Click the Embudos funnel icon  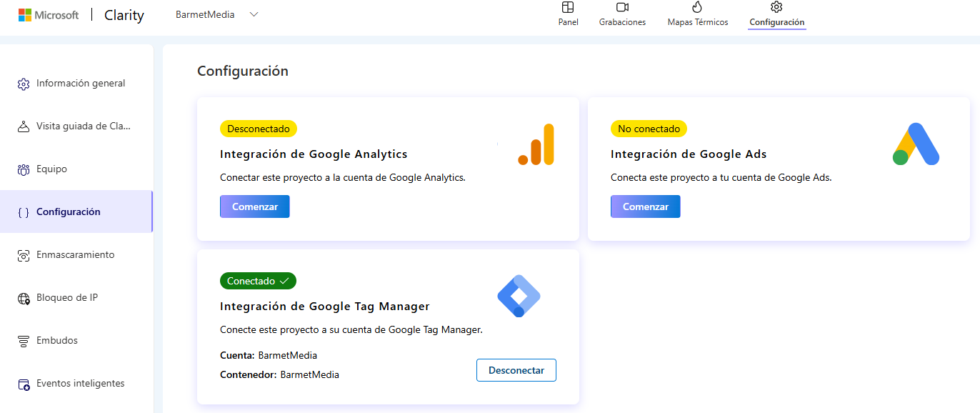click(x=24, y=341)
